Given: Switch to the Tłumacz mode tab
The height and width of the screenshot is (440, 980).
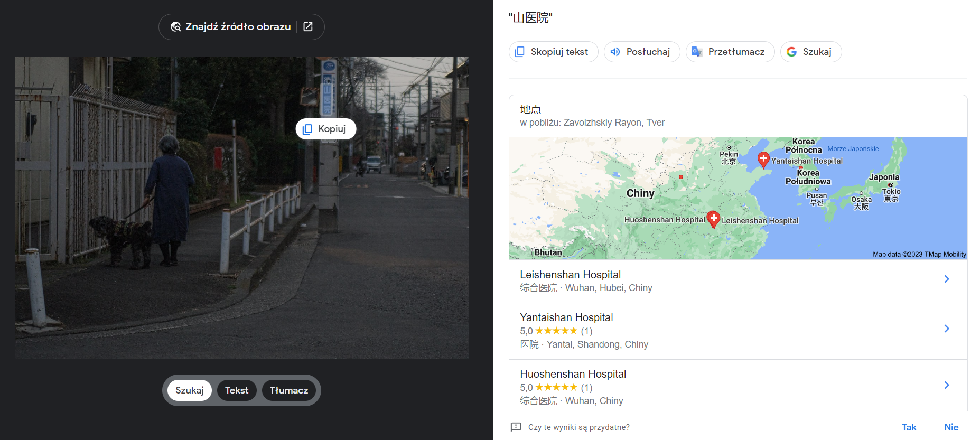Looking at the screenshot, I should [x=288, y=390].
